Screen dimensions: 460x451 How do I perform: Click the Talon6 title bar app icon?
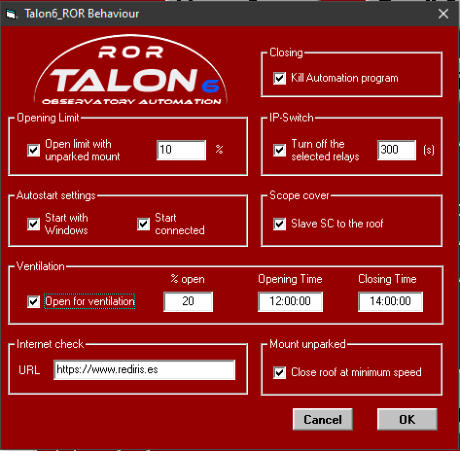pyautogui.click(x=11, y=14)
